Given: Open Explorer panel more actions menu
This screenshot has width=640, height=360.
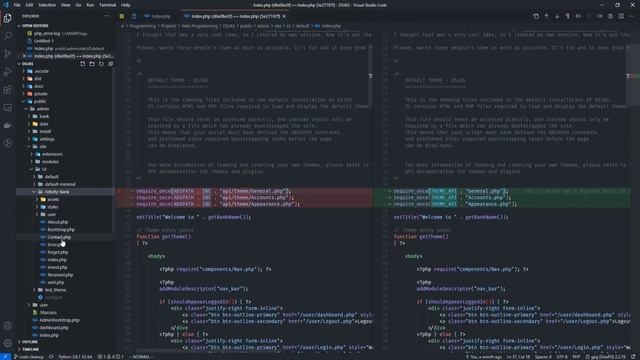Looking at the screenshot, I should pyautogui.click(x=107, y=16).
